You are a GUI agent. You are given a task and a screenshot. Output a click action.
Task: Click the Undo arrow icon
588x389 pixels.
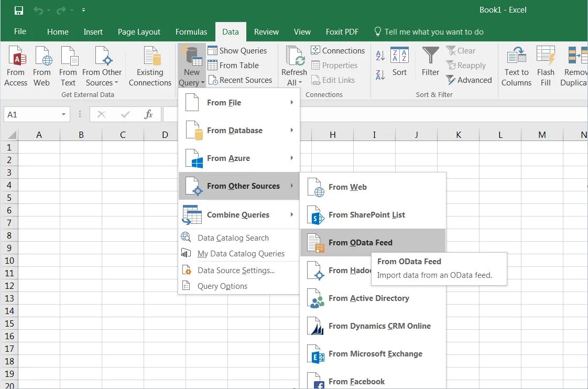coord(38,10)
